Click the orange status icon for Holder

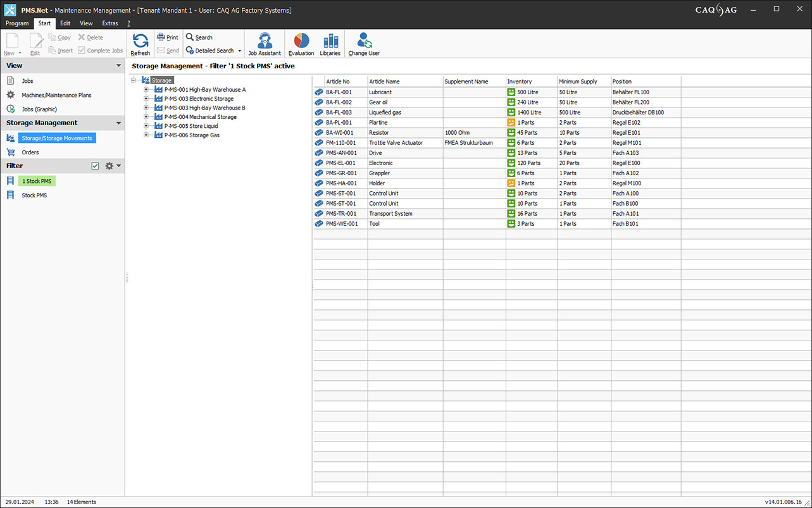click(x=511, y=183)
